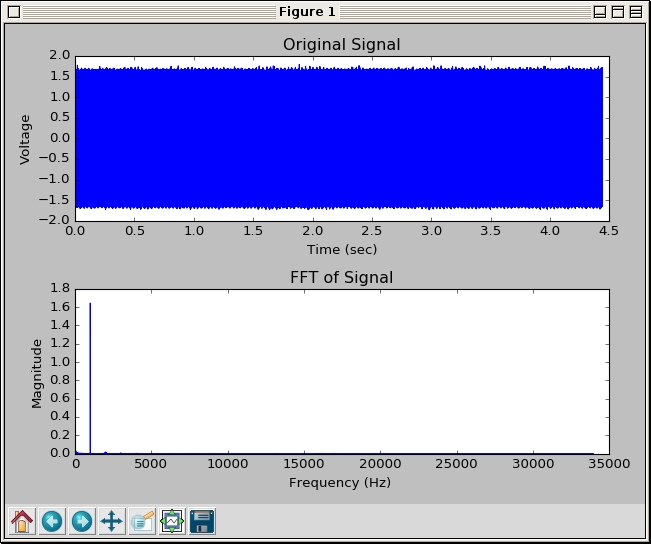The image size is (651, 544).
Task: Open the Edit axis parameters tool
Action: pyautogui.click(x=142, y=521)
